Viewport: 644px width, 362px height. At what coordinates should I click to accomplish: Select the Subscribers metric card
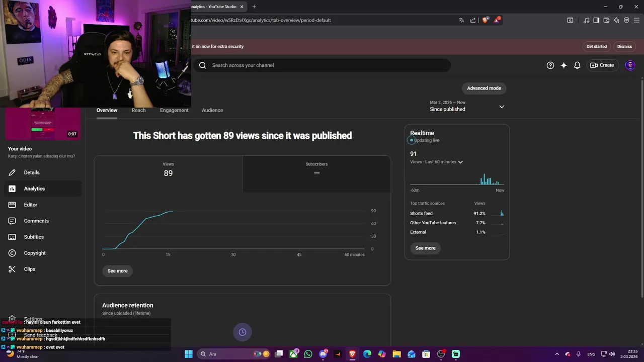point(316,174)
